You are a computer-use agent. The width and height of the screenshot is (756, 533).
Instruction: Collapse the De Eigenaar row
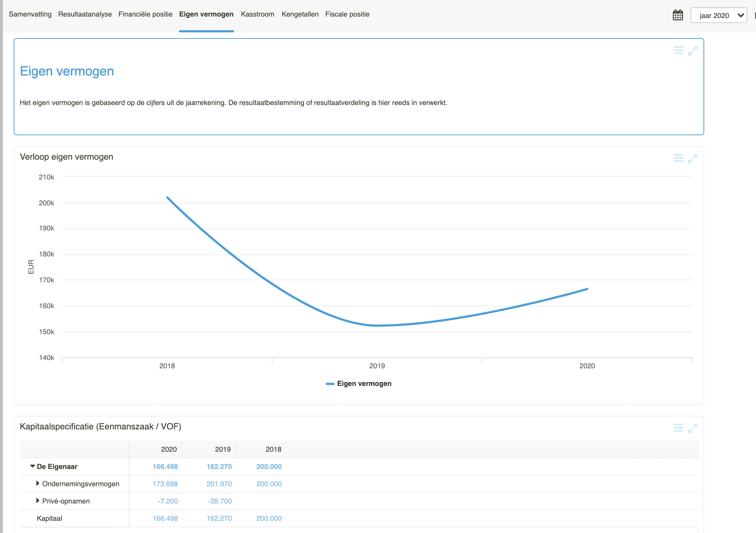pyautogui.click(x=33, y=466)
